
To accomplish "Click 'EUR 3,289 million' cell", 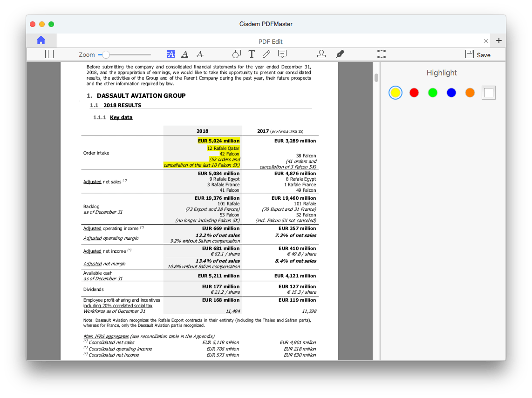I will [x=295, y=141].
